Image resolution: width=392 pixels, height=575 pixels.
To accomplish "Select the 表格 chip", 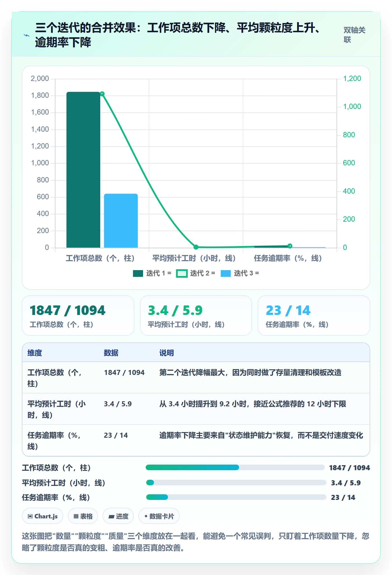I will point(83,516).
